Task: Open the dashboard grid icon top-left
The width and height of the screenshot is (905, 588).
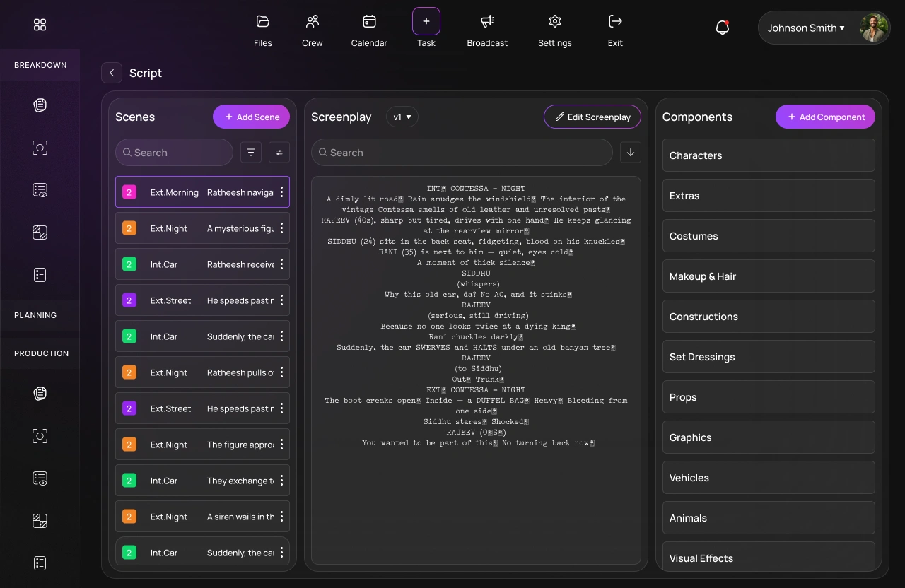Action: (x=40, y=24)
